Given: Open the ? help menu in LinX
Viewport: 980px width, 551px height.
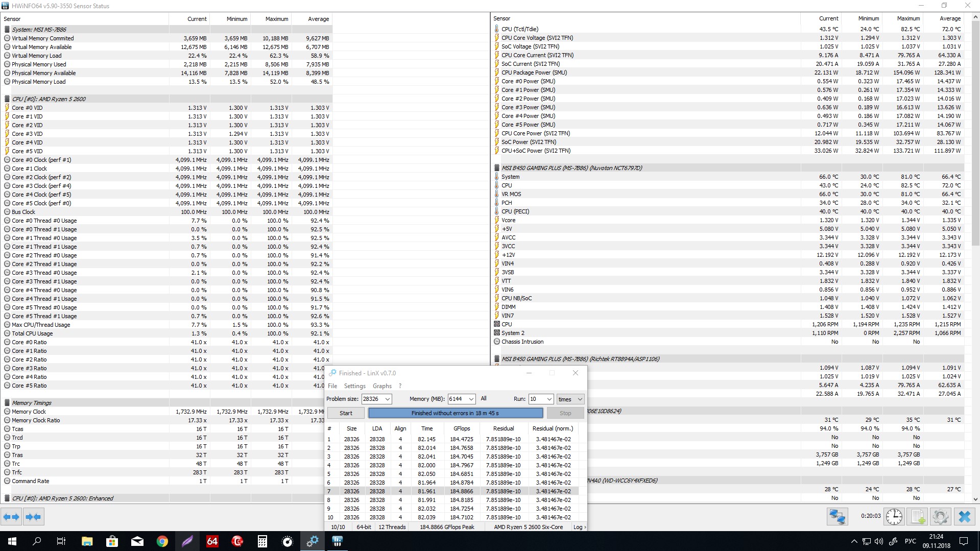Looking at the screenshot, I should (400, 386).
